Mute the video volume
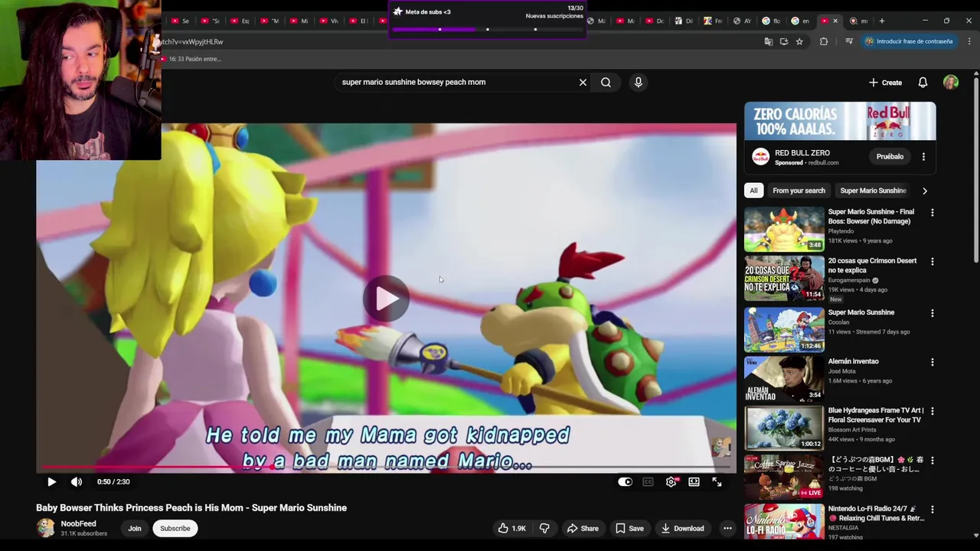 tap(77, 482)
